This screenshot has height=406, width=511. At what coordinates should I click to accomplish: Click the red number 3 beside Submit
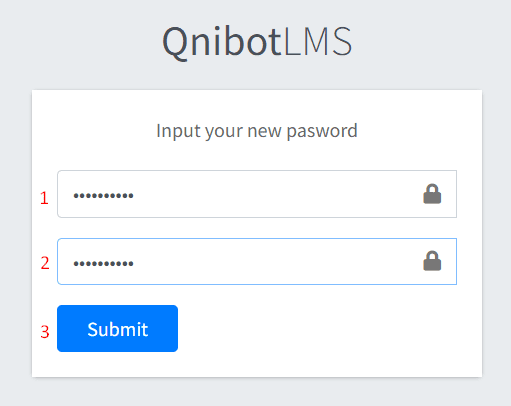coord(45,332)
